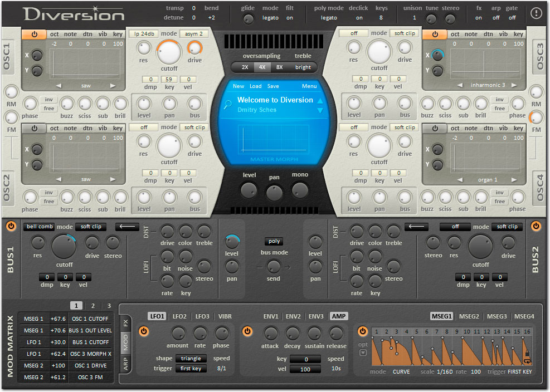Click the LFO1 power icon
Viewport: 550px width, 392px height.
click(x=144, y=332)
